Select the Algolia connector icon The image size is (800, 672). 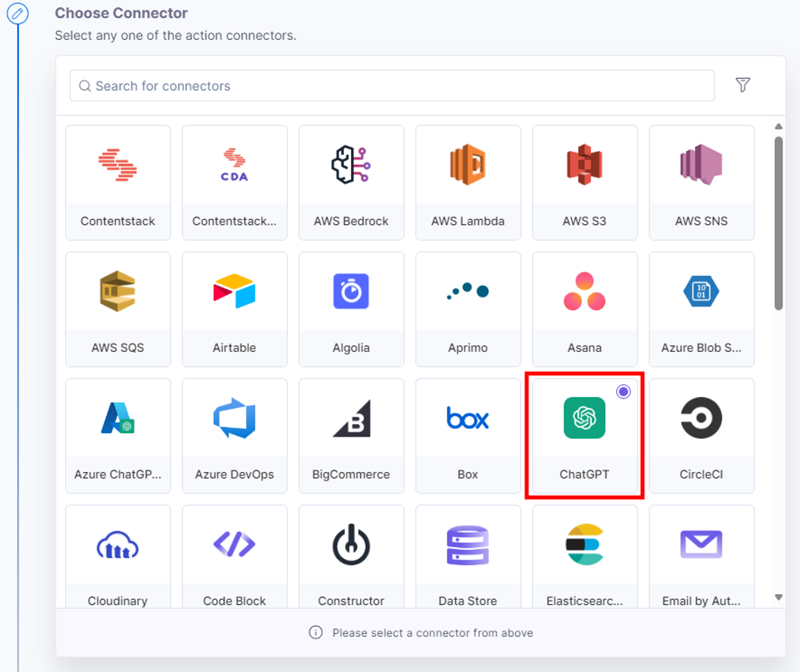coord(351,291)
